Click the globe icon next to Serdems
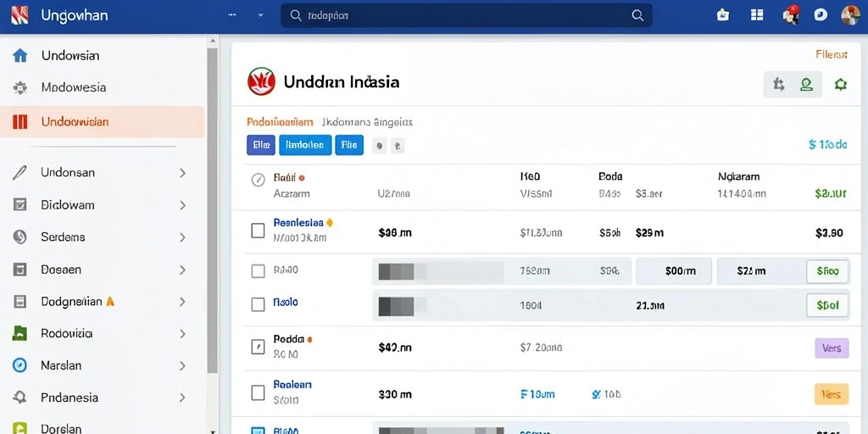868x434 pixels. [20, 237]
